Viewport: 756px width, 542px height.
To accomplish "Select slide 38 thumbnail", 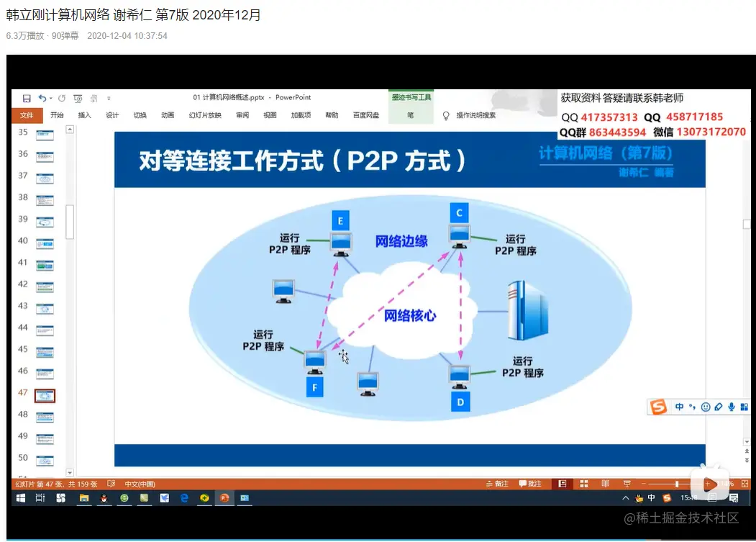I will tap(45, 200).
